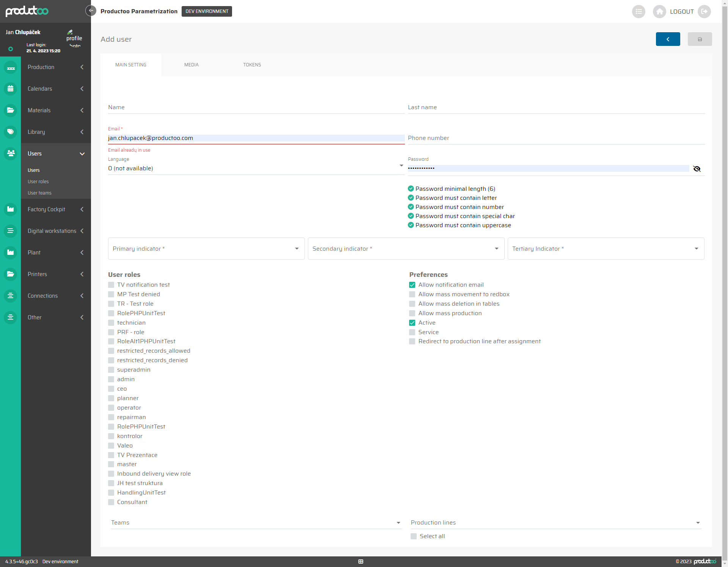Toggle password visibility eye icon
The image size is (728, 567).
(697, 169)
